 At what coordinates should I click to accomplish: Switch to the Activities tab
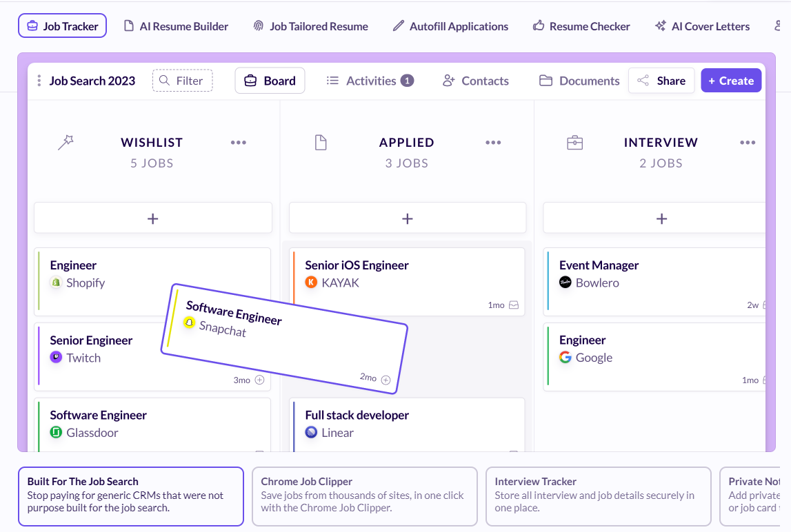pyautogui.click(x=370, y=80)
